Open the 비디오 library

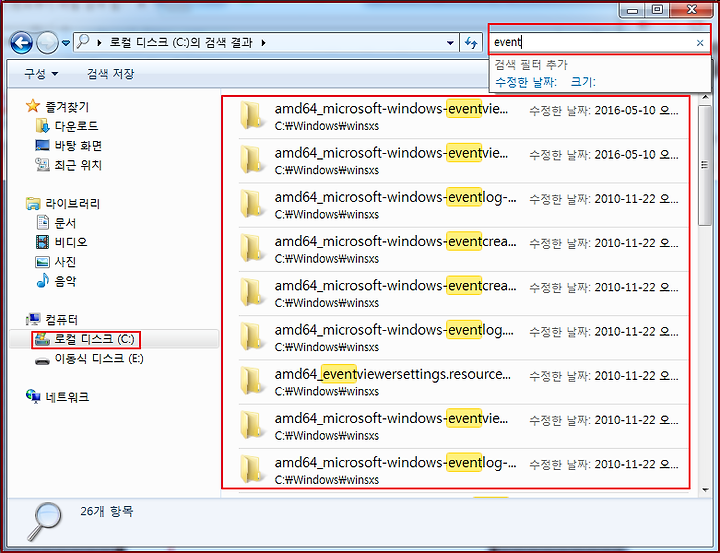pyautogui.click(x=71, y=242)
